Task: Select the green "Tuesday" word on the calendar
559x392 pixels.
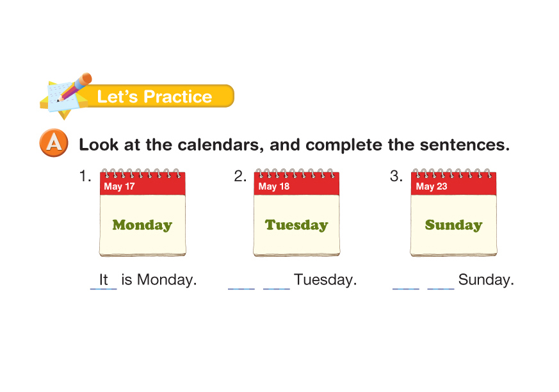Action: (x=296, y=225)
